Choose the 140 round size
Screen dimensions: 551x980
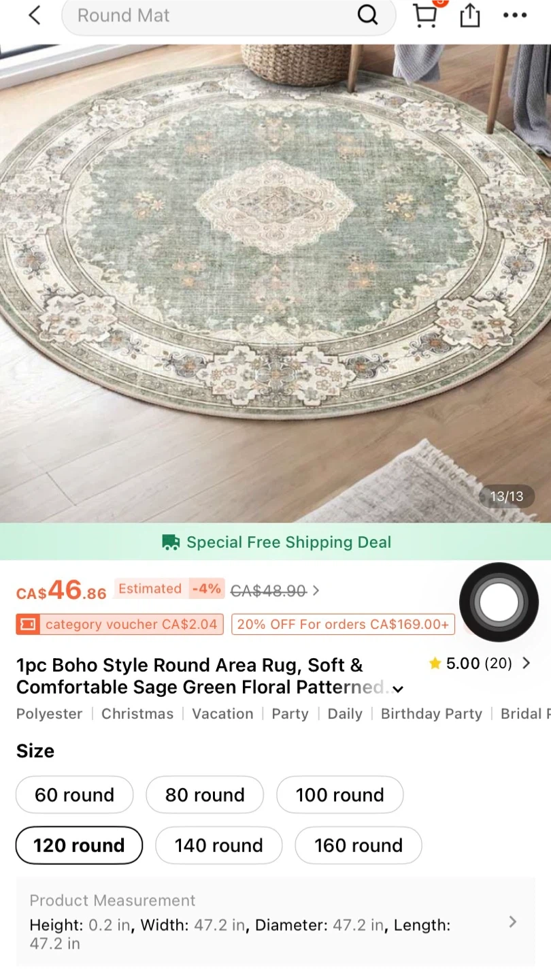tap(218, 845)
